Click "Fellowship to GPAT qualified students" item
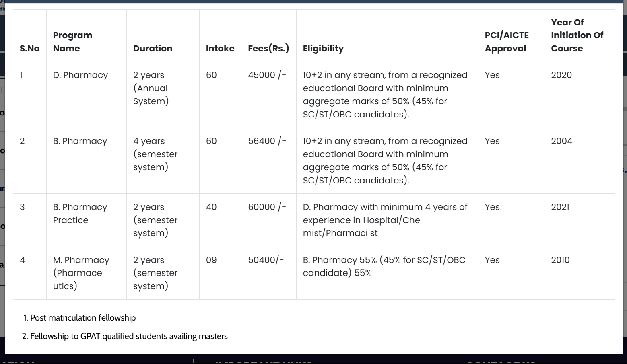 click(x=129, y=336)
